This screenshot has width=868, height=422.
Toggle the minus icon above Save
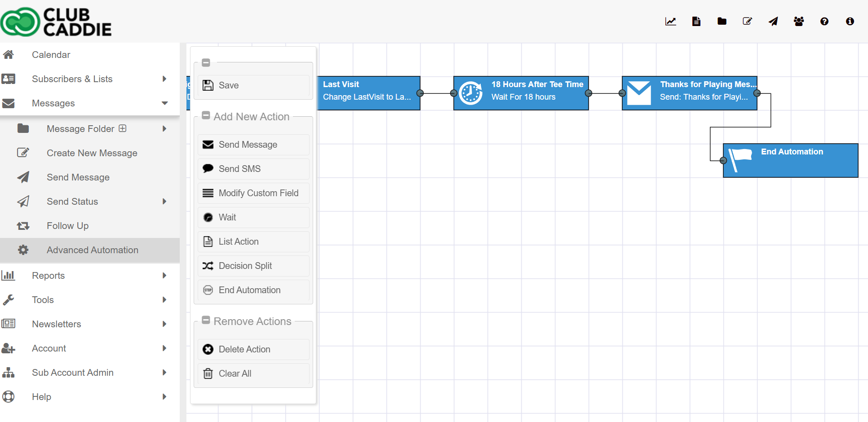[206, 63]
